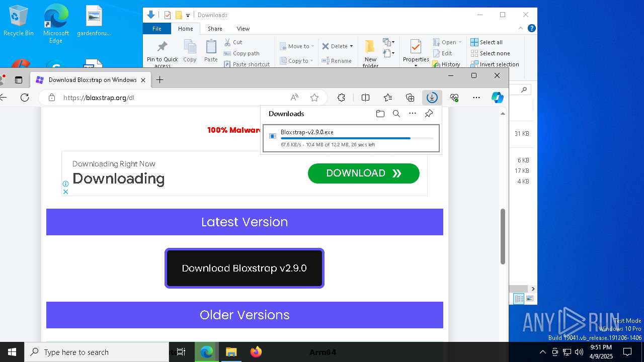Viewport: 644px width, 362px height.
Task: Click Bloxstrap-v2.9.0.exe download entry
Action: pyautogui.click(x=351, y=138)
